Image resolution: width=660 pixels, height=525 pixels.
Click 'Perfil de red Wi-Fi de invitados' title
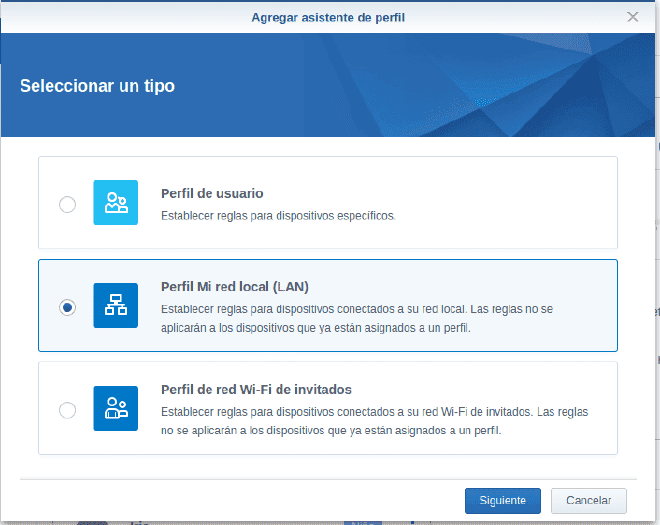coord(256,389)
